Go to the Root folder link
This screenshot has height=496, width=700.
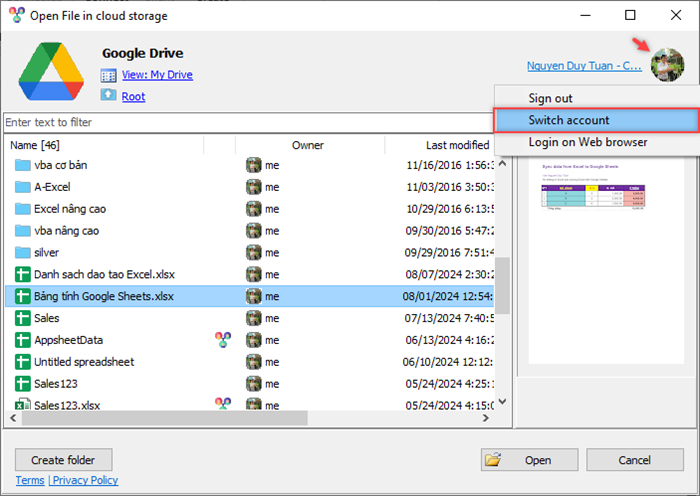(x=133, y=96)
